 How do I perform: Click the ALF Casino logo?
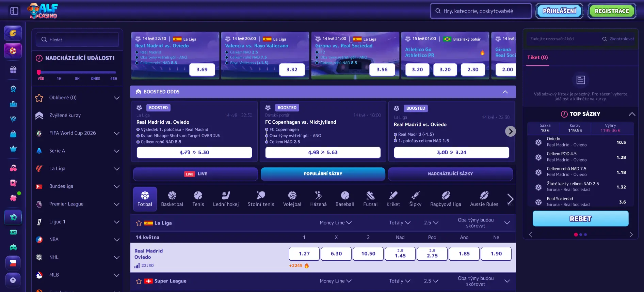43,11
